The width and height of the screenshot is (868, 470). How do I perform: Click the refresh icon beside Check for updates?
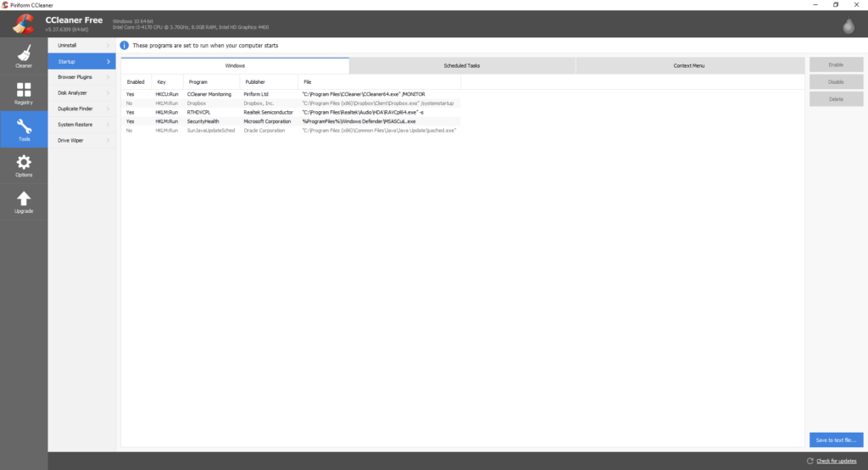click(x=810, y=461)
